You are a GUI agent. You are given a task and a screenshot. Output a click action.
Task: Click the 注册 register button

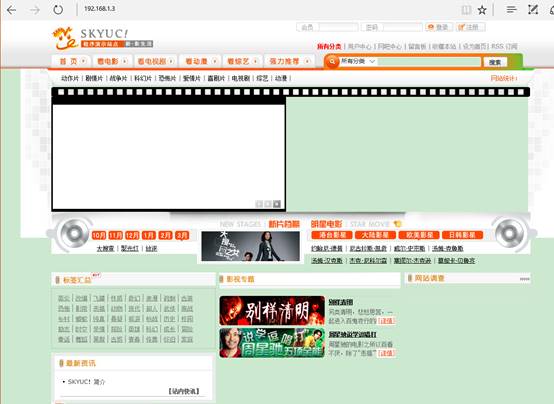coord(471,27)
